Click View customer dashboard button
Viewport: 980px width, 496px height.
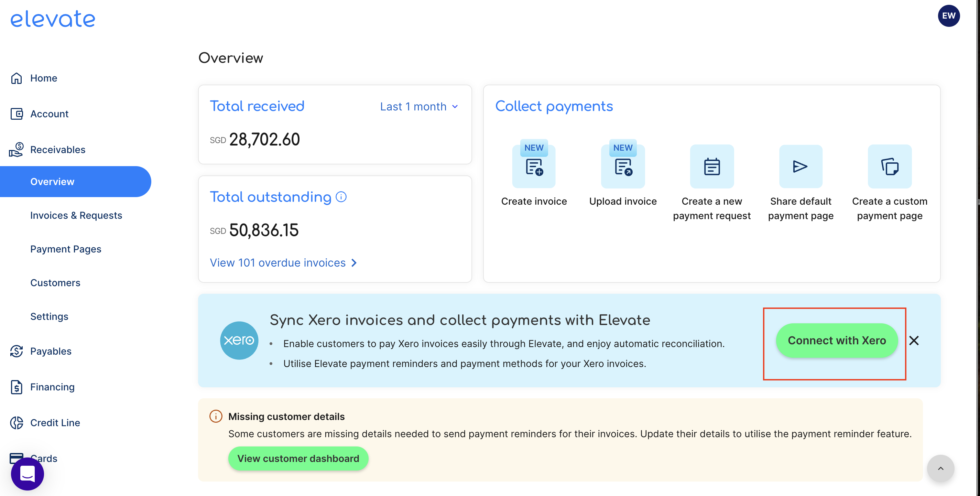pyautogui.click(x=298, y=458)
